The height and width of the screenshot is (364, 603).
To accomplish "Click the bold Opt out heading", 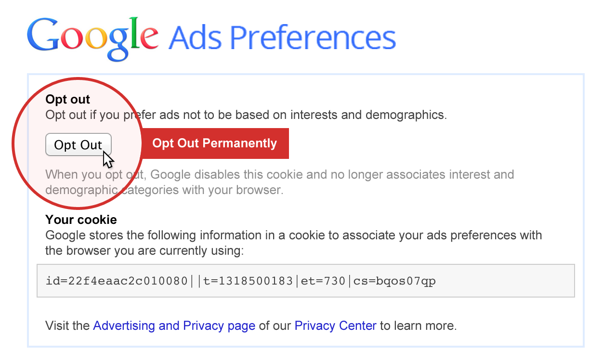I will coord(68,100).
